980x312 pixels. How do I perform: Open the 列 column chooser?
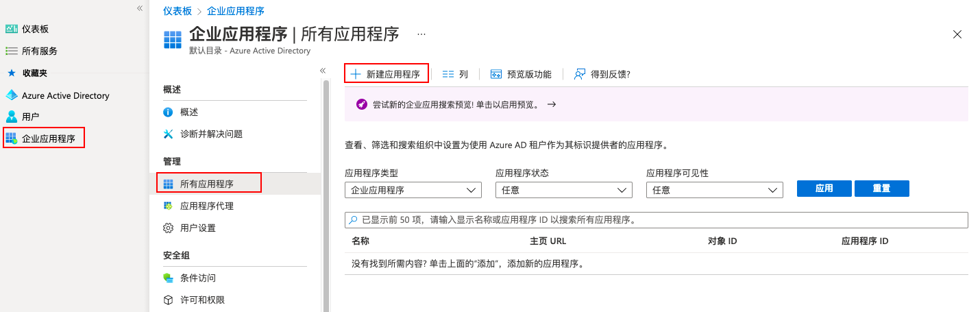[x=455, y=74]
